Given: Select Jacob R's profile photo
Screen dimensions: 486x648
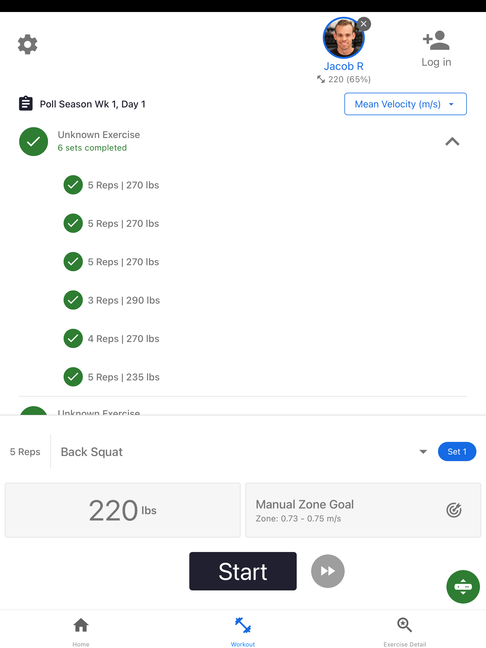Looking at the screenshot, I should [x=343, y=38].
